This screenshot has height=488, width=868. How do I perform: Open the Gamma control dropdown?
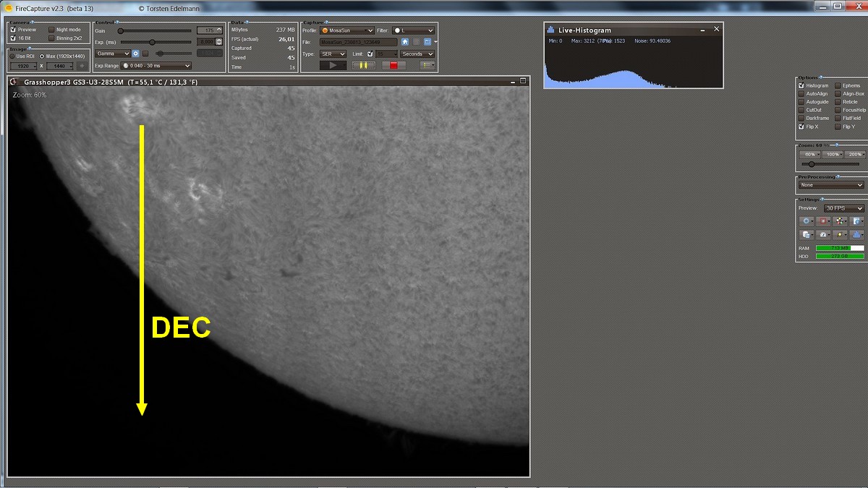(x=112, y=53)
